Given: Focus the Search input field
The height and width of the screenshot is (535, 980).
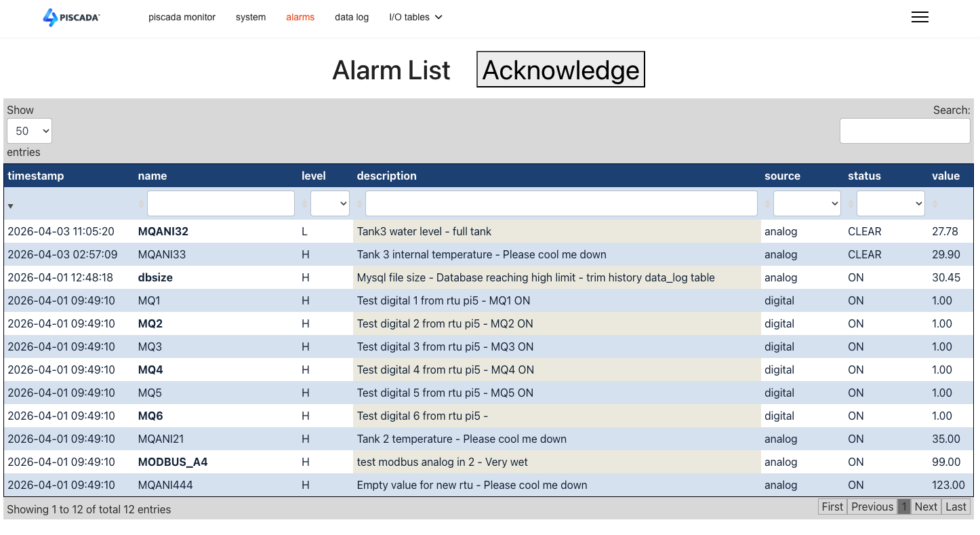Looking at the screenshot, I should [905, 131].
